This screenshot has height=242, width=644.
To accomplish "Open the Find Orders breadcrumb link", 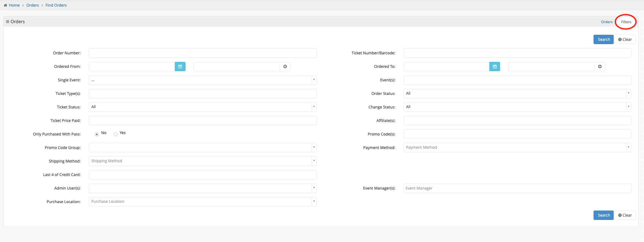I will point(56,5).
